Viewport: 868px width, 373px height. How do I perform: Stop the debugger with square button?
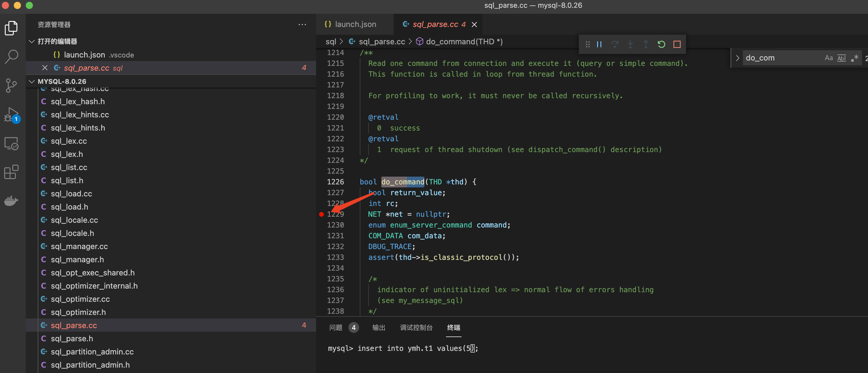point(677,45)
